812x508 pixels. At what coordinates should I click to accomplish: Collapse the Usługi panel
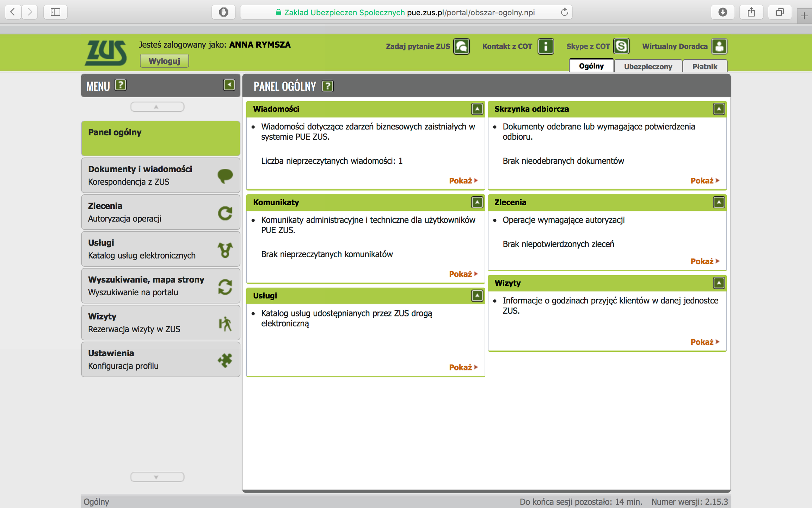(477, 296)
